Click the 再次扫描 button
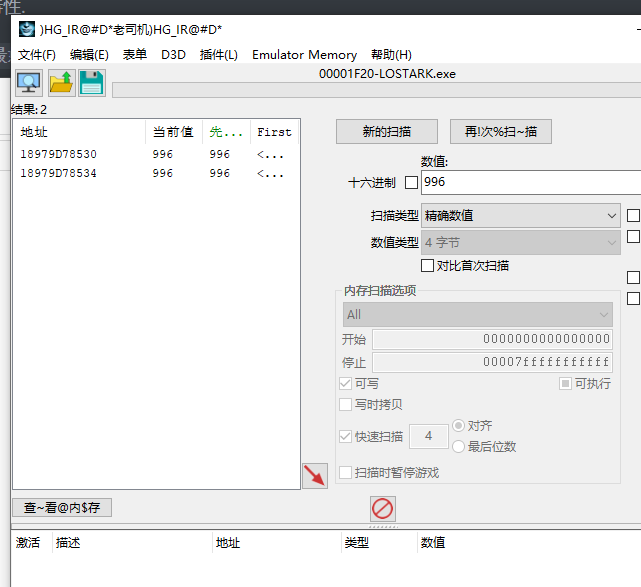Viewport: 641px width, 587px height. (501, 132)
